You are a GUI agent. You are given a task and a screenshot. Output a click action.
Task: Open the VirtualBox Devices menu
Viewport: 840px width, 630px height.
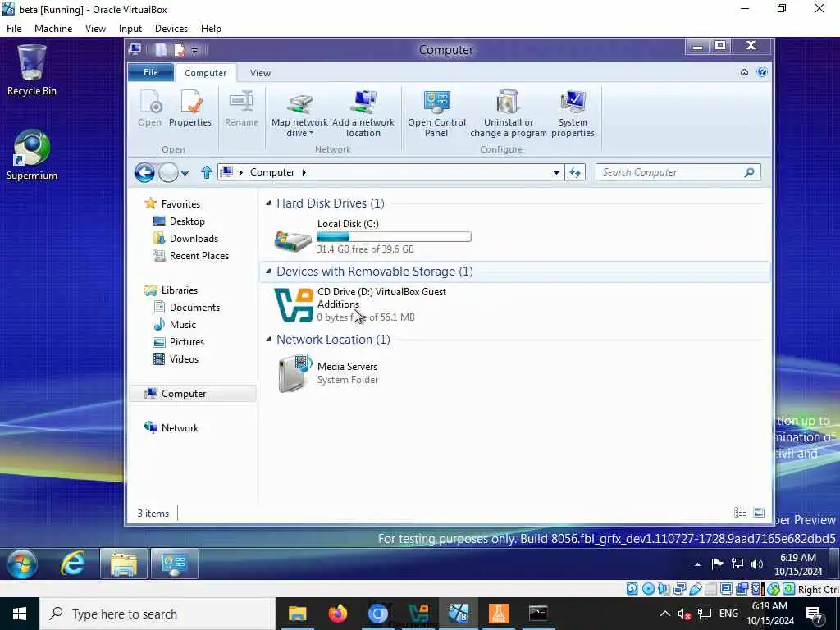pos(171,29)
